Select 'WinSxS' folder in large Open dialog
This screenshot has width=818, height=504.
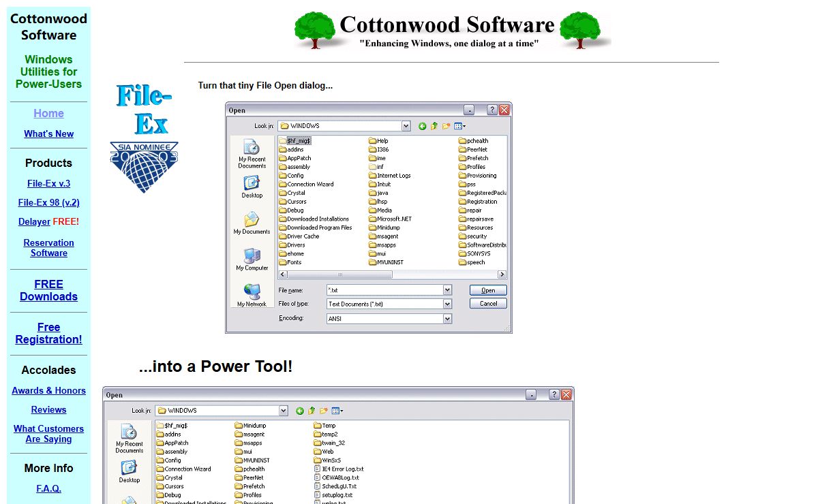tap(327, 460)
